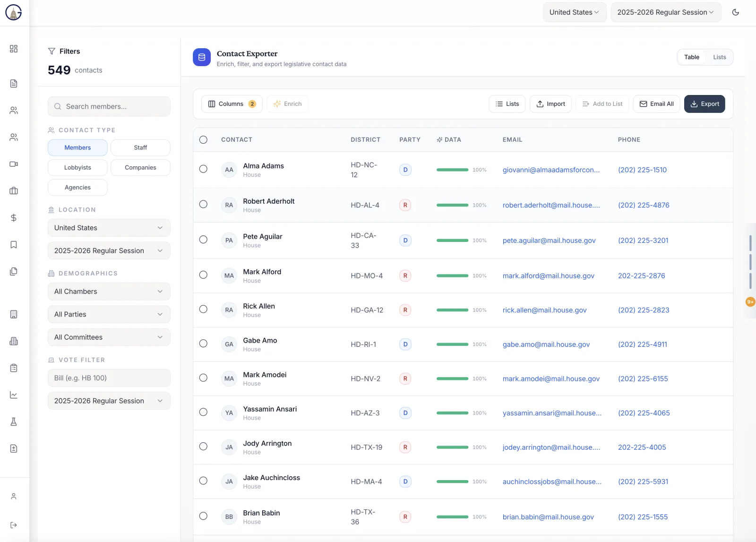Select Staff contact type

click(x=140, y=147)
